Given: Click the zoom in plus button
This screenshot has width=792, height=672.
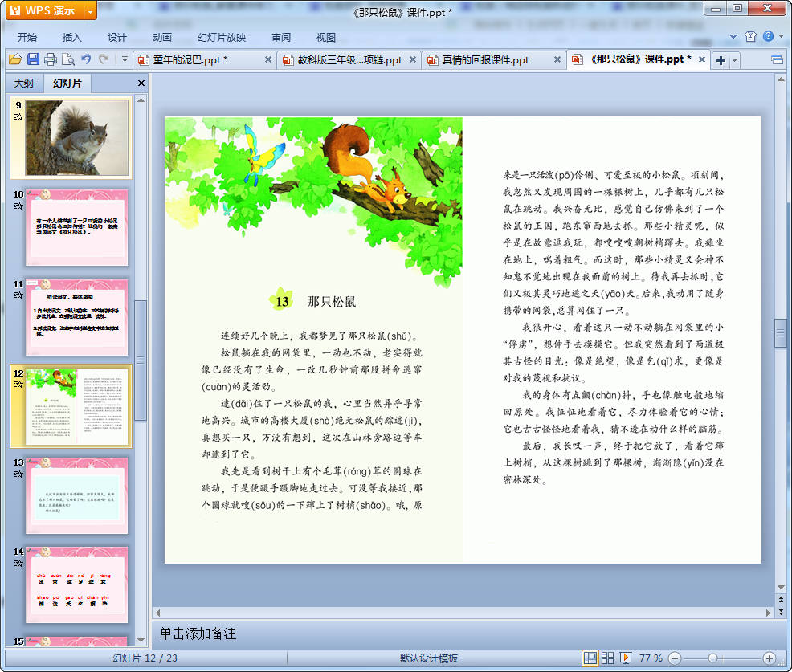Looking at the screenshot, I should pyautogui.click(x=770, y=658).
